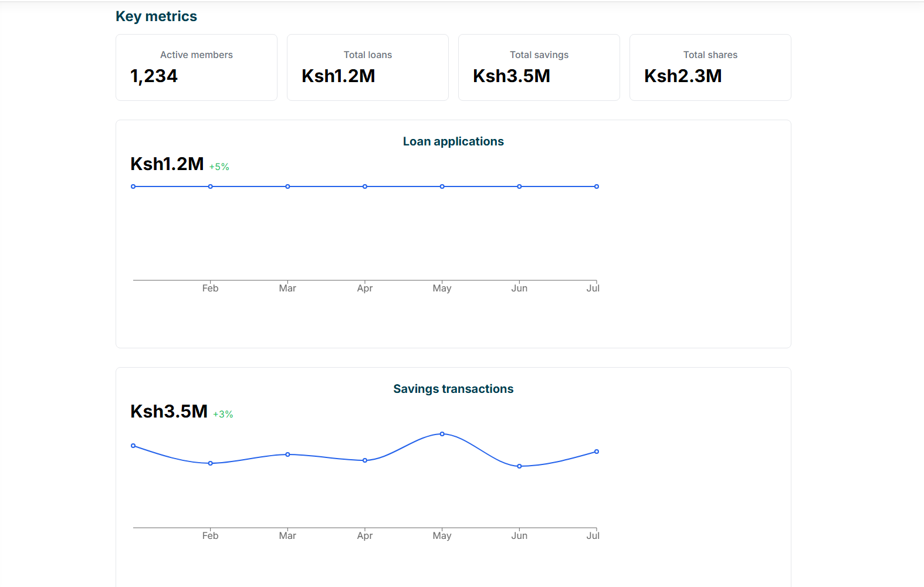Select the Jul data point in Savings transactions chart
This screenshot has height=587, width=924.
tap(597, 452)
